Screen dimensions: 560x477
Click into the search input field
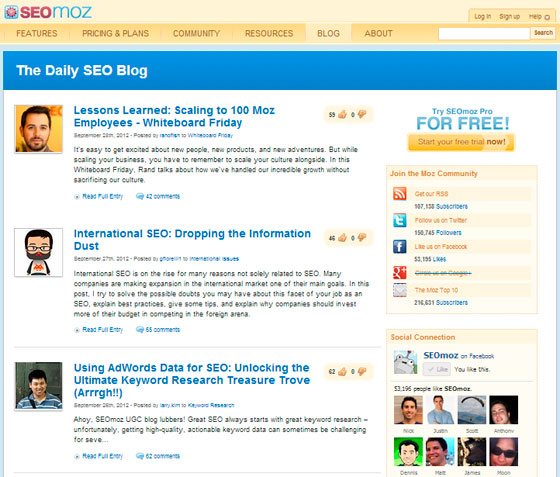tap(484, 34)
